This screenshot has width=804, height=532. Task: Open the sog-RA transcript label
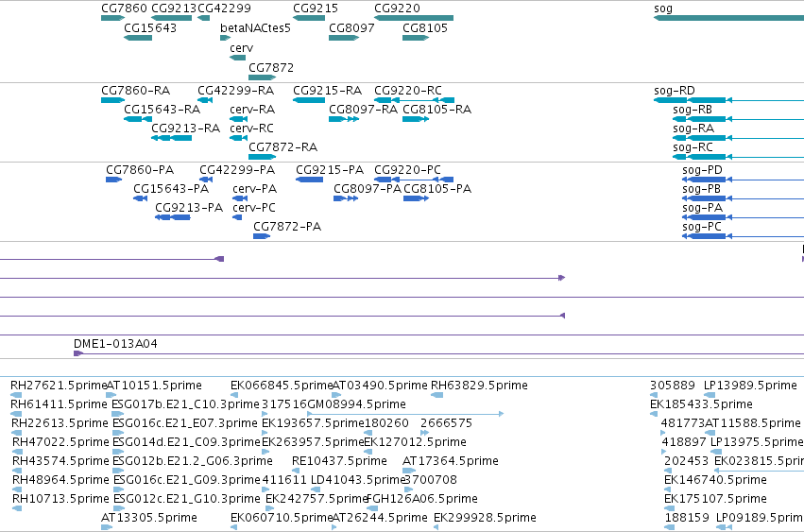(693, 129)
